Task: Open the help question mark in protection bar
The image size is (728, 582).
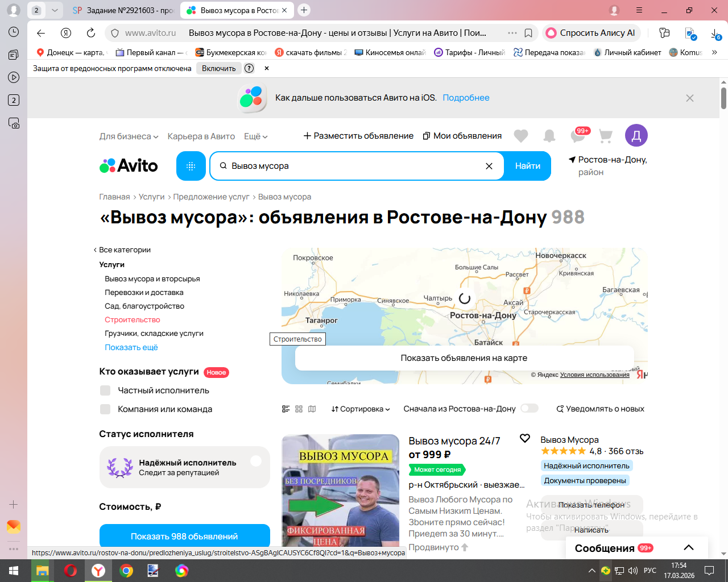Action: click(249, 68)
